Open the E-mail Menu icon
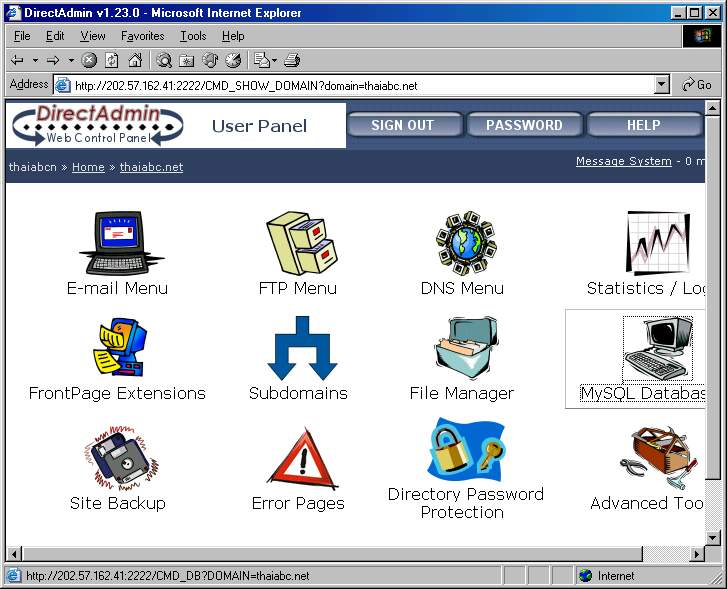The width and height of the screenshot is (727, 589). point(118,244)
